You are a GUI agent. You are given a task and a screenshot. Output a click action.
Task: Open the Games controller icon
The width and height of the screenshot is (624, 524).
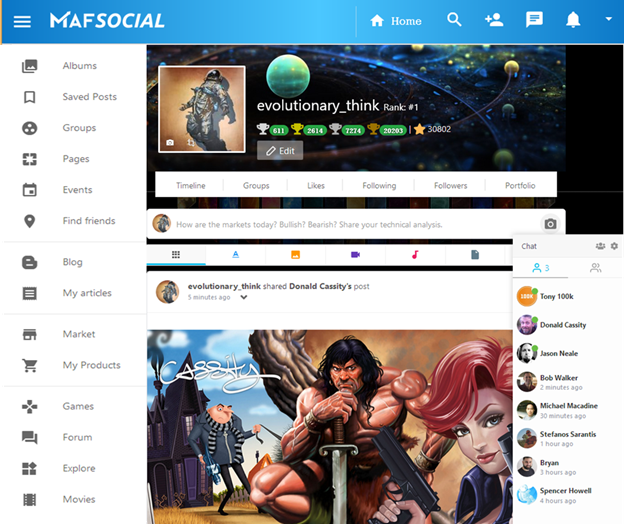click(x=29, y=407)
